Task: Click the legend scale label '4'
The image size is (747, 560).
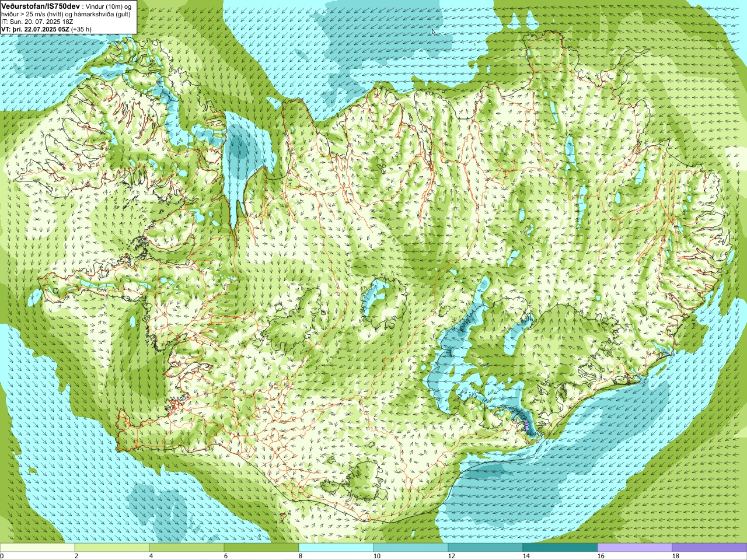Action: point(151,556)
